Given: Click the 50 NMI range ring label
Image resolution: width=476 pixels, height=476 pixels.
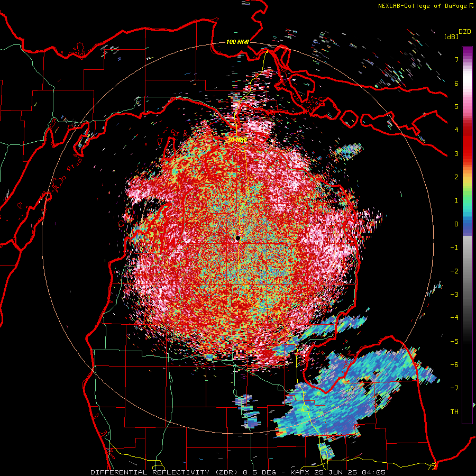Looking at the screenshot, I should click(x=237, y=140).
